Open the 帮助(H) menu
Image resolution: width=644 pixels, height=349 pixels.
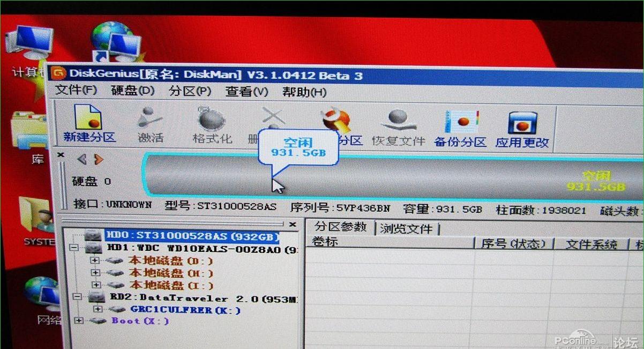coord(304,92)
